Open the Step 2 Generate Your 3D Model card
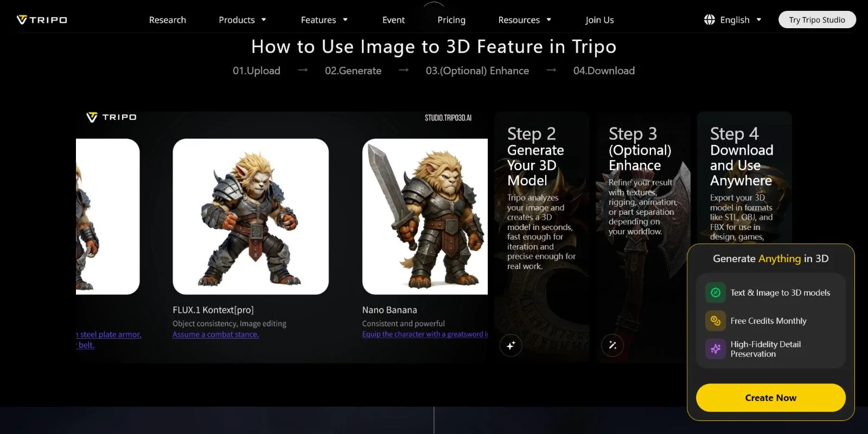Screen dimensions: 868x434 coord(541,237)
